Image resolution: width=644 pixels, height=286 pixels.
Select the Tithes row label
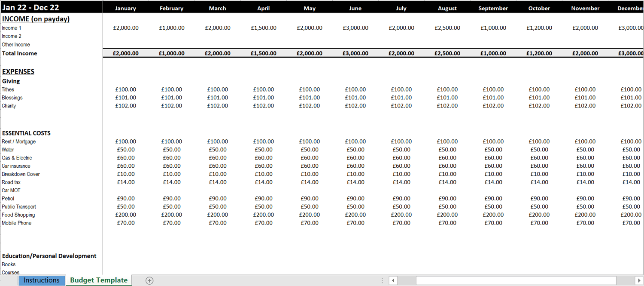8,89
